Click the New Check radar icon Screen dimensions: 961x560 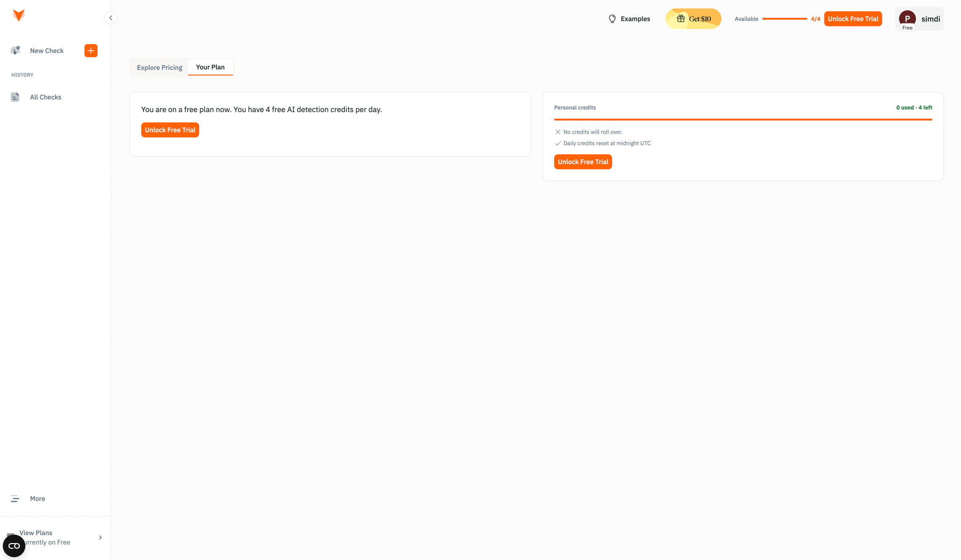(15, 50)
